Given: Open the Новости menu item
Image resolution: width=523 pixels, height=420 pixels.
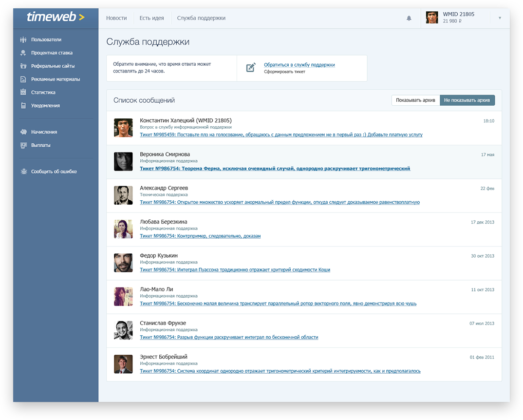Looking at the screenshot, I should click(x=116, y=18).
